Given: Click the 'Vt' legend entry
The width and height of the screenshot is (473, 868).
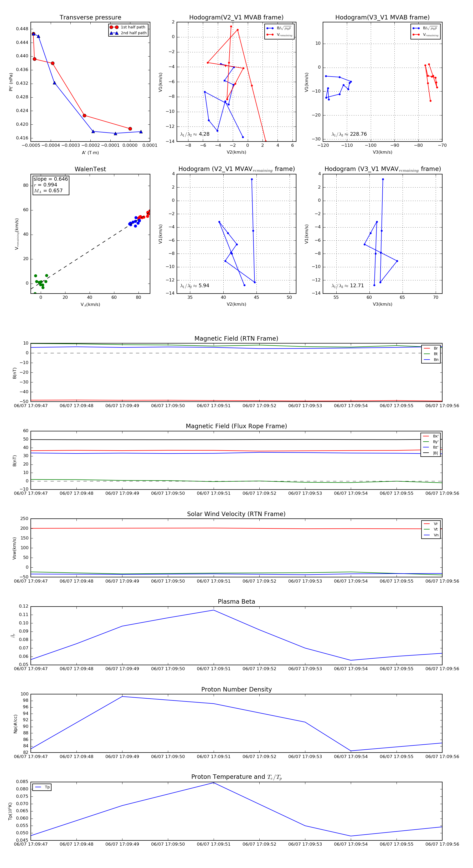Looking at the screenshot, I should tap(431, 529).
